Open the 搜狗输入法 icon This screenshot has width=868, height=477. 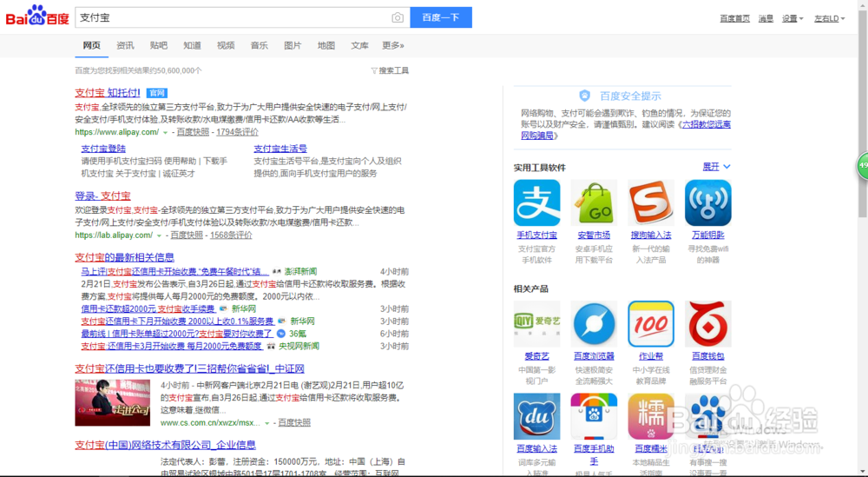point(650,202)
